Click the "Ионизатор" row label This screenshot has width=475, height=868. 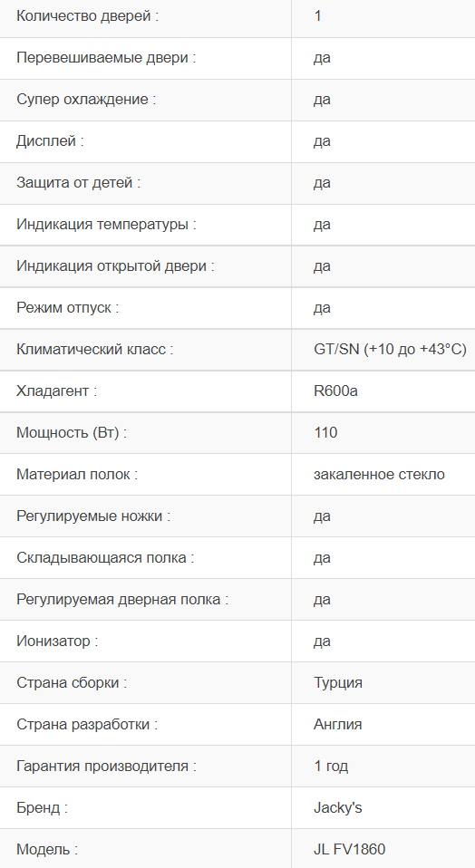click(x=57, y=641)
